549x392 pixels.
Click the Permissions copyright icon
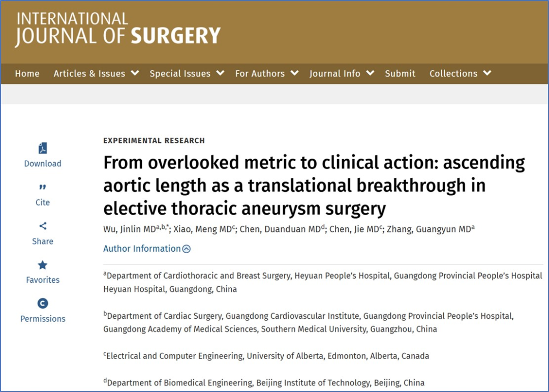pyautogui.click(x=43, y=304)
